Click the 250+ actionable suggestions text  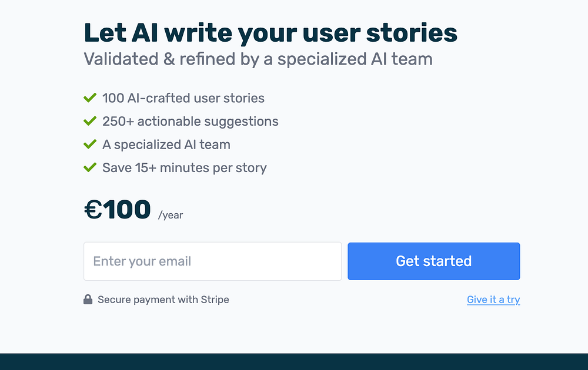pos(191,122)
